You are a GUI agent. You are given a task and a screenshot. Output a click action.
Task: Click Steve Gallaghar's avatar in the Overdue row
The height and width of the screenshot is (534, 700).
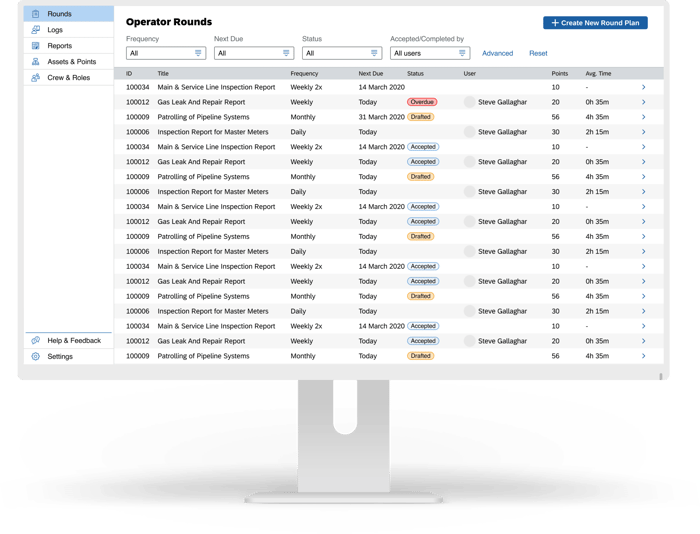(469, 102)
